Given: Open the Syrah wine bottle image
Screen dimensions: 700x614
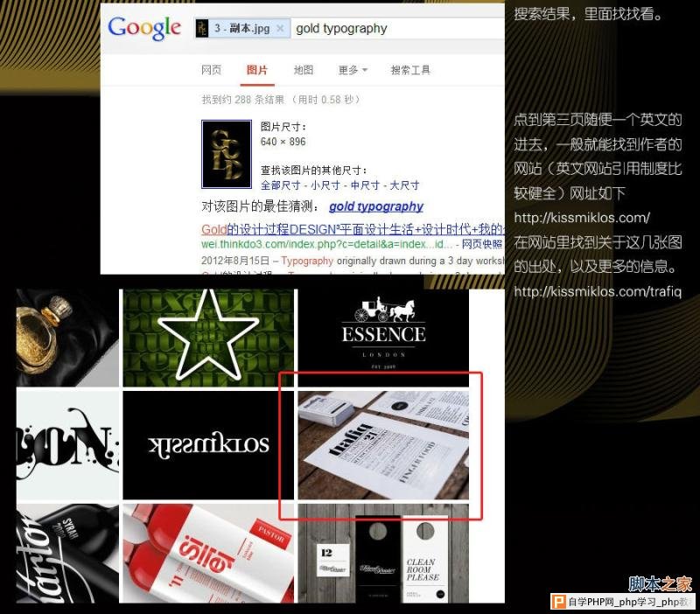Looking at the screenshot, I should (x=68, y=554).
